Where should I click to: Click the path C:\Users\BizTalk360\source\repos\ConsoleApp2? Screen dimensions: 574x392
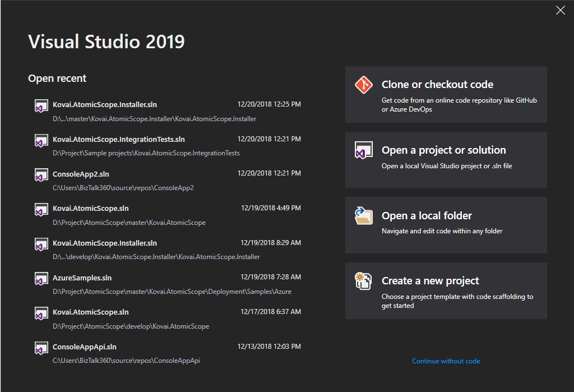click(x=123, y=188)
